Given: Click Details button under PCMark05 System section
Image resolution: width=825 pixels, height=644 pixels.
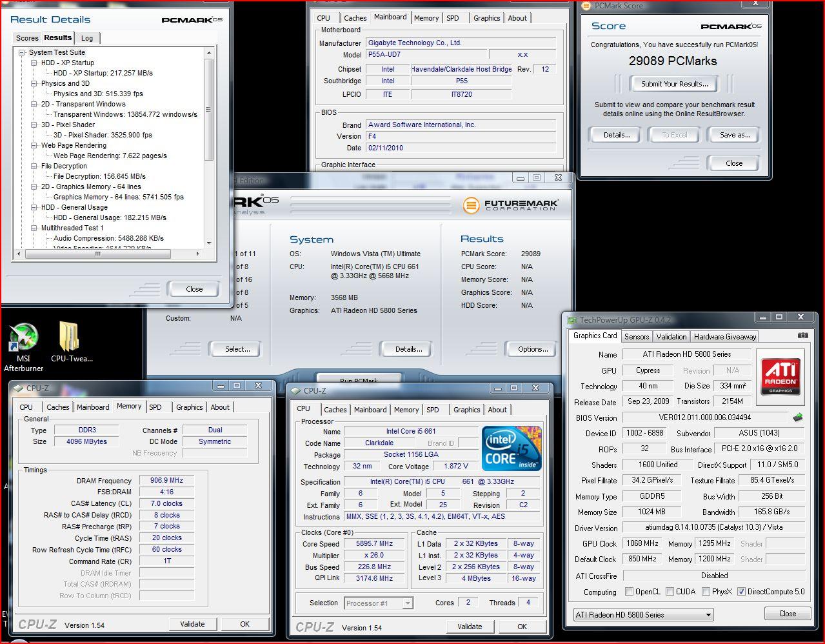Looking at the screenshot, I should point(408,349).
